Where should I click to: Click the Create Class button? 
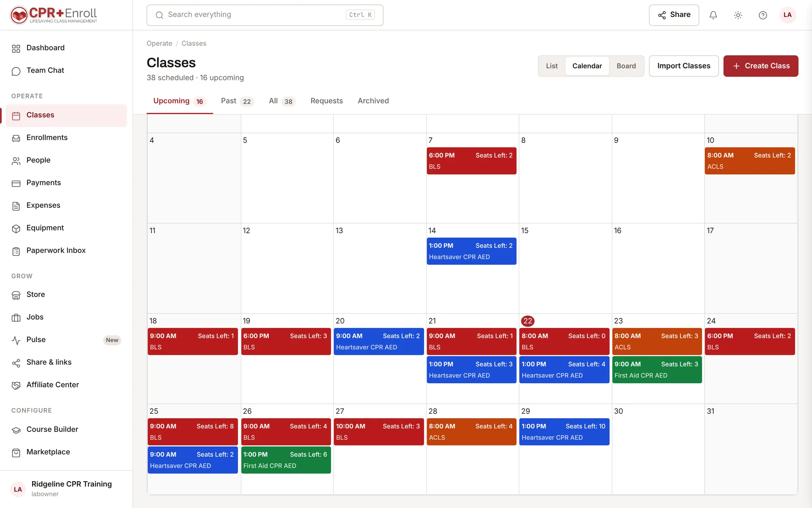coord(760,66)
